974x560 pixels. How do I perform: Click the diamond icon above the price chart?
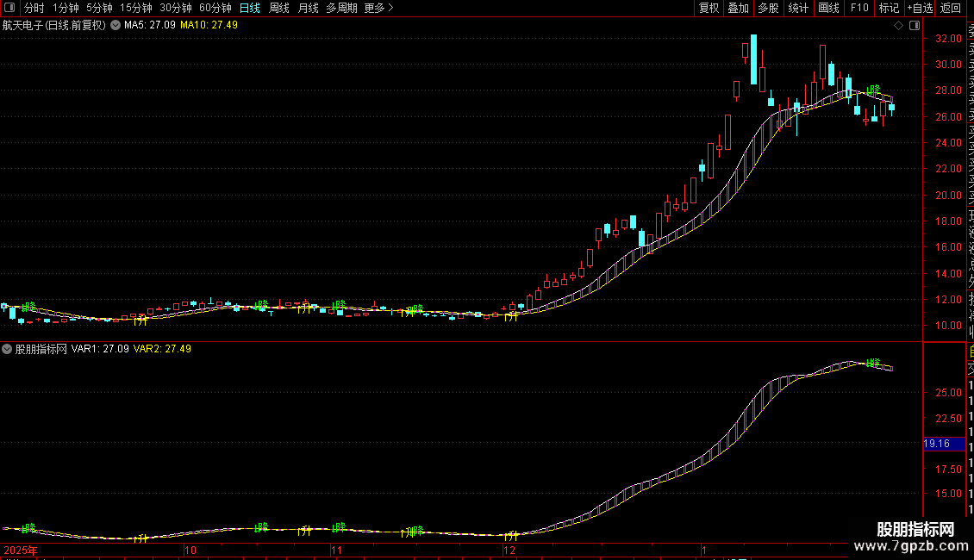point(898,26)
